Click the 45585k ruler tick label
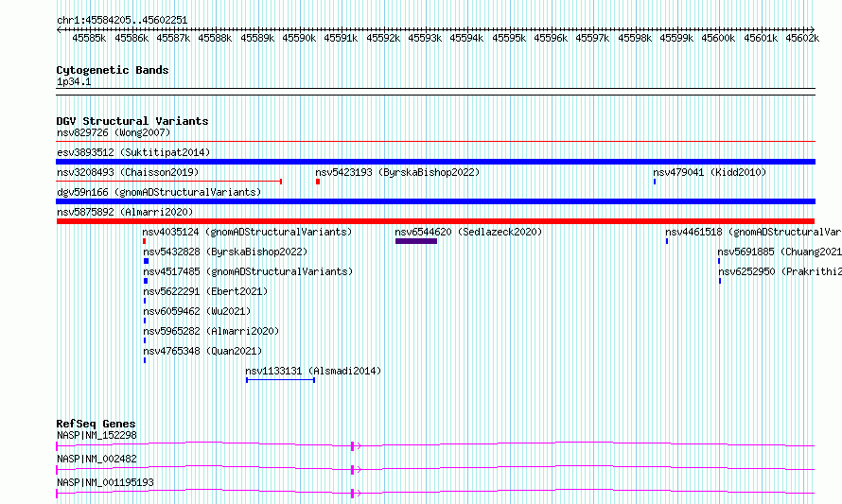The image size is (842, 504). tap(89, 38)
